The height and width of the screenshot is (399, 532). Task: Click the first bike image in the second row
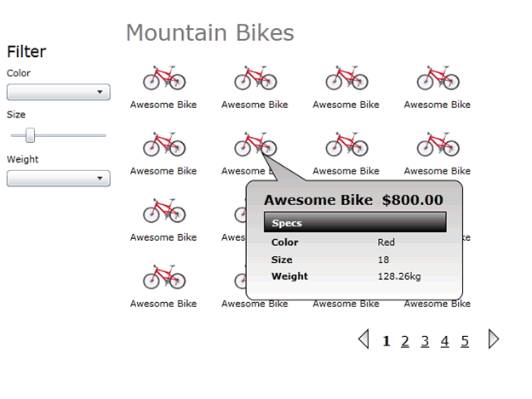point(164,145)
